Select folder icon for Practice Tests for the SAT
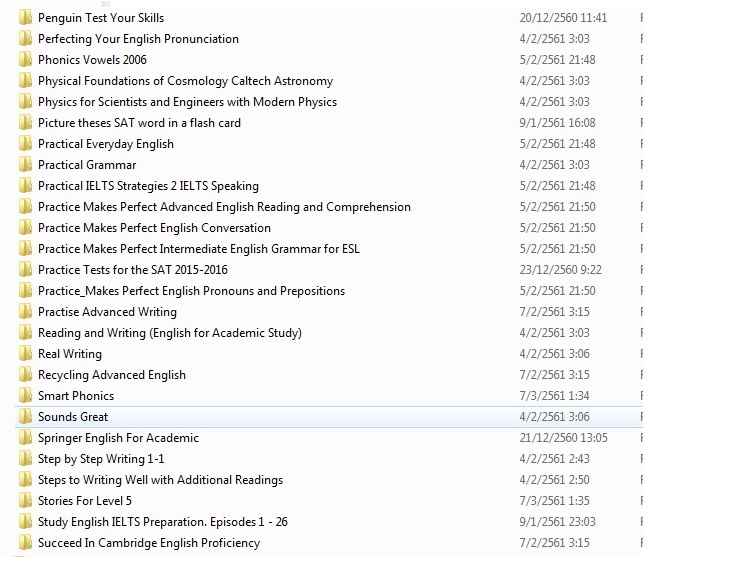 point(25,270)
